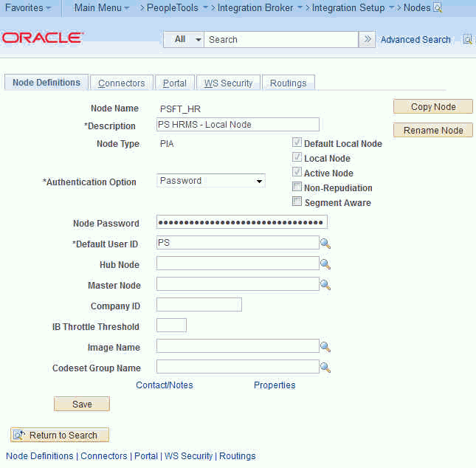
Task: Click the icon beside Nodes breadcrumb
Action: coord(438,7)
